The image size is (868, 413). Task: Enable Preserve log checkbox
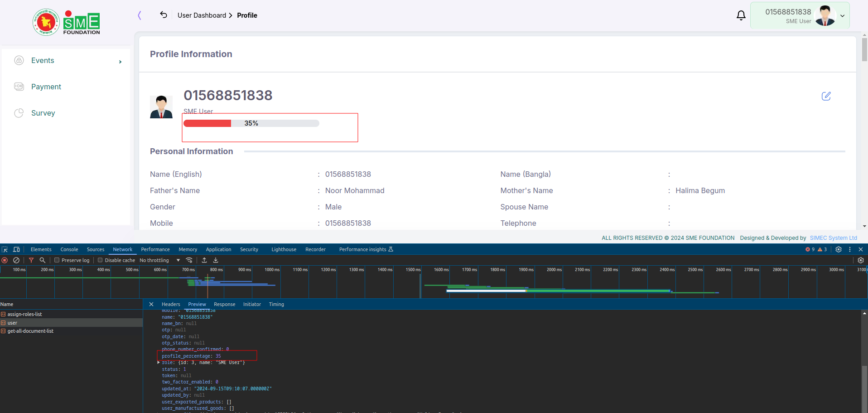point(57,260)
